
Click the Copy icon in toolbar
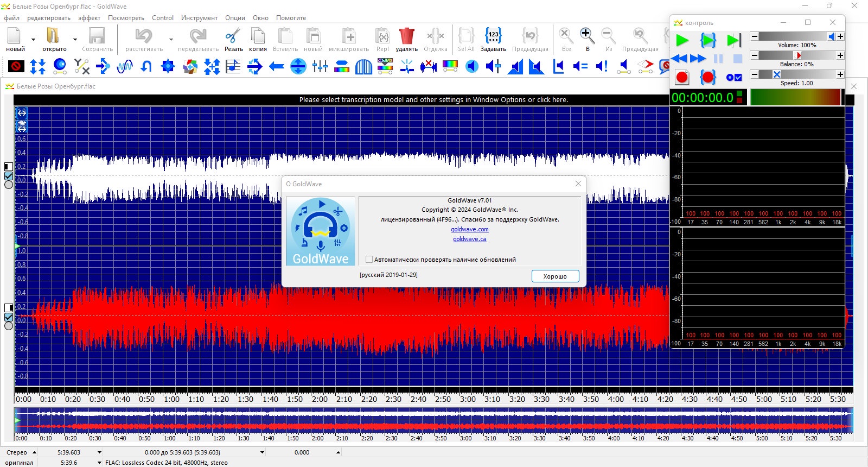[x=258, y=37]
